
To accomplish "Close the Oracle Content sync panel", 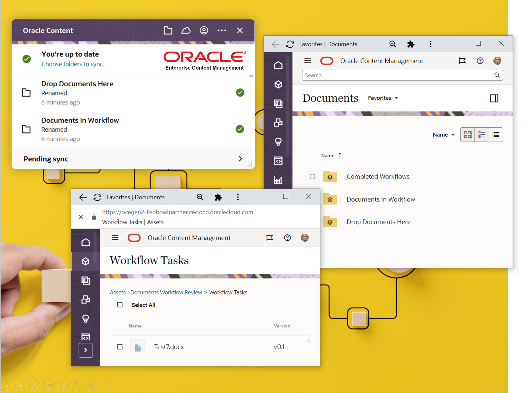I will point(240,31).
